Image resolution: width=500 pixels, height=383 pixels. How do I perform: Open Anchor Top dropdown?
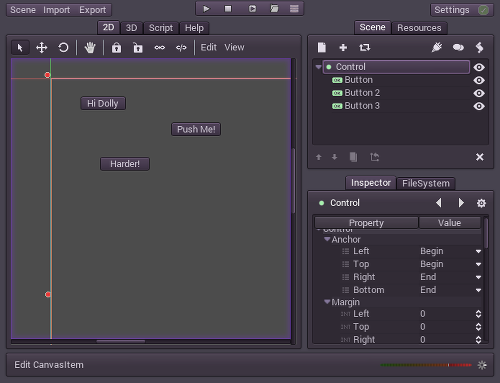click(478, 264)
